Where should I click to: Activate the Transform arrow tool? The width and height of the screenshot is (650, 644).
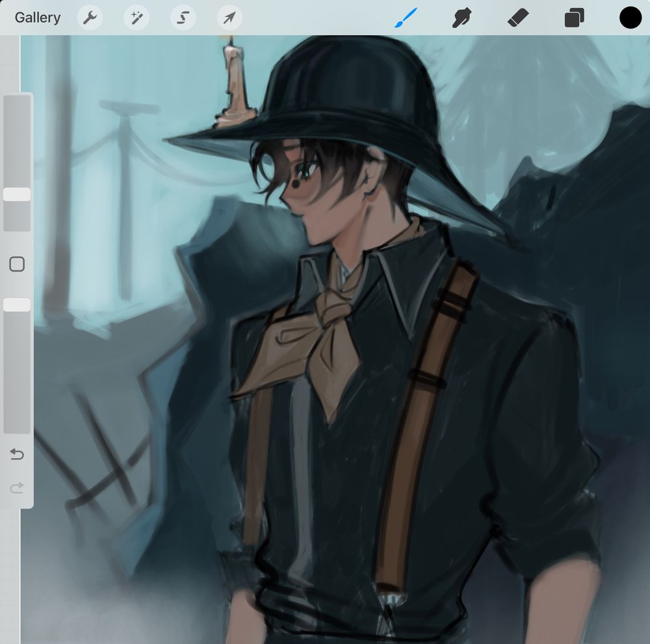point(229,18)
